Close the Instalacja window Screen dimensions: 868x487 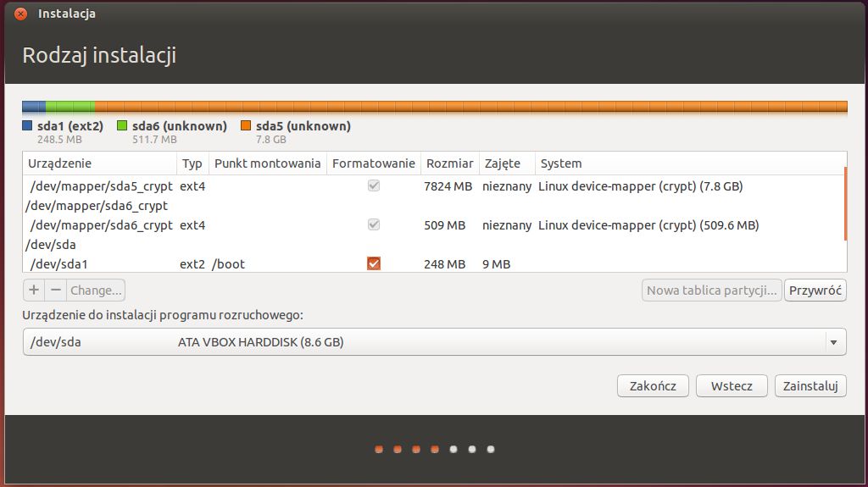21,14
